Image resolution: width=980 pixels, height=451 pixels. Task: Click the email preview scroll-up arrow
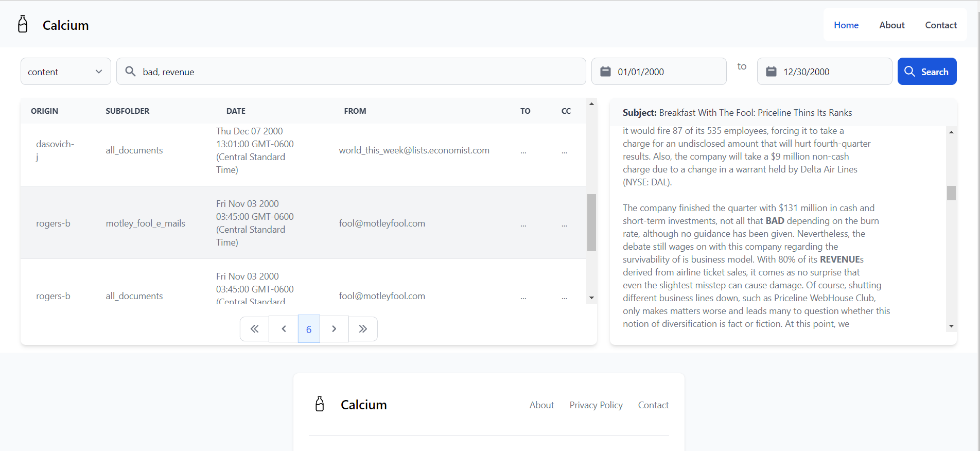[x=951, y=132]
